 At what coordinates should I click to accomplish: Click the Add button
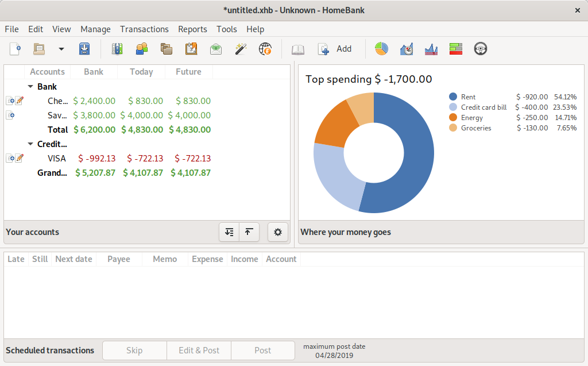pos(343,49)
